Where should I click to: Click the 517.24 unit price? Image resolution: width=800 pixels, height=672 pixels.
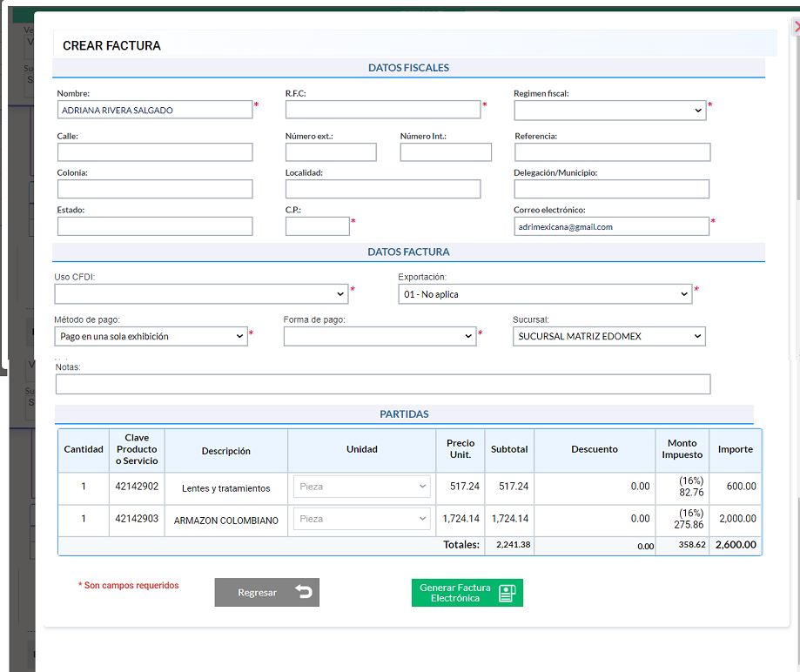coord(464,487)
